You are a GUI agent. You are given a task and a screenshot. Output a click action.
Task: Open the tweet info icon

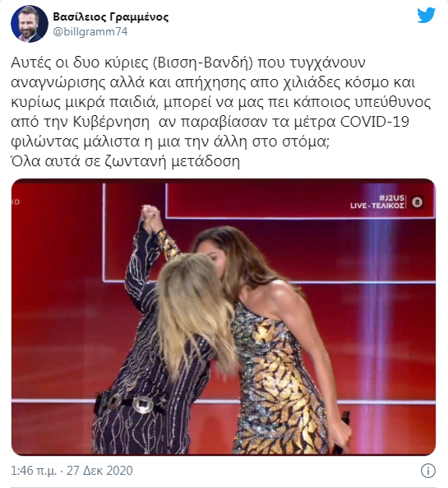[428, 471]
